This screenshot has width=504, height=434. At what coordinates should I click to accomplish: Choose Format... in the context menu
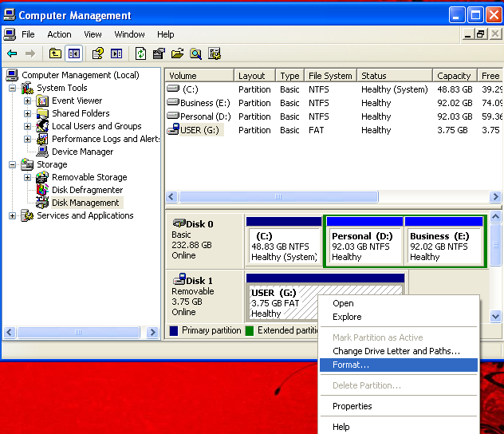pos(399,365)
